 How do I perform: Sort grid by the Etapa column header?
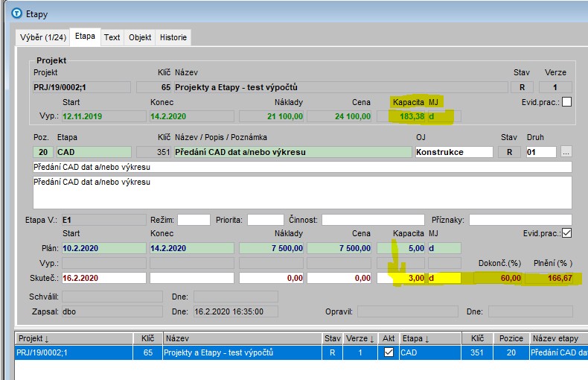click(430, 338)
